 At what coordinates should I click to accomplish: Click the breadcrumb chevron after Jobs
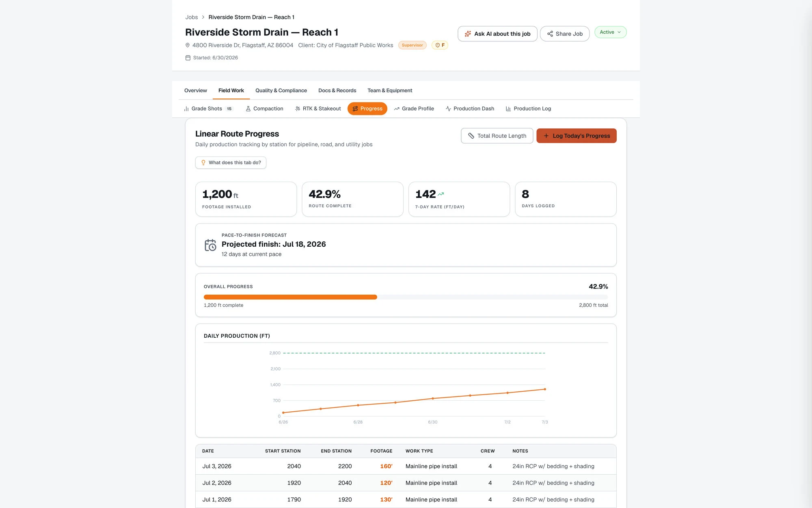tap(203, 17)
